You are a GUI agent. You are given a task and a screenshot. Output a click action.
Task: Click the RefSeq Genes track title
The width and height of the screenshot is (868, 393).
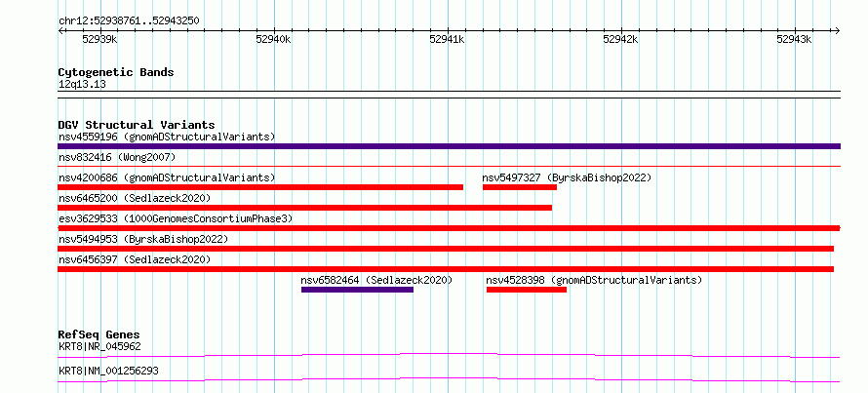99,334
